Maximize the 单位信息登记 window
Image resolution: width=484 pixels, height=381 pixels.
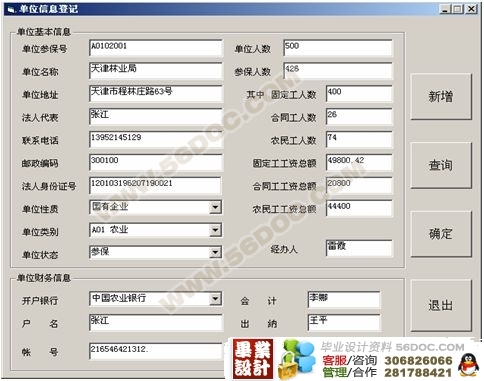coord(458,9)
